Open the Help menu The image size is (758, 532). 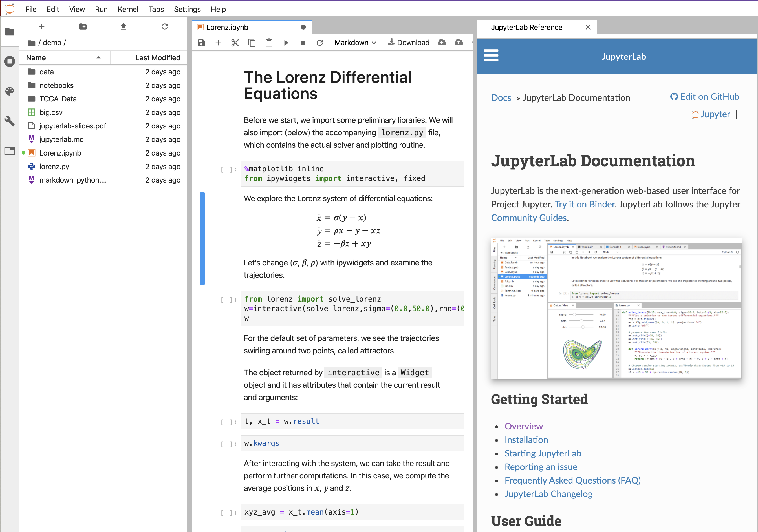coord(218,9)
